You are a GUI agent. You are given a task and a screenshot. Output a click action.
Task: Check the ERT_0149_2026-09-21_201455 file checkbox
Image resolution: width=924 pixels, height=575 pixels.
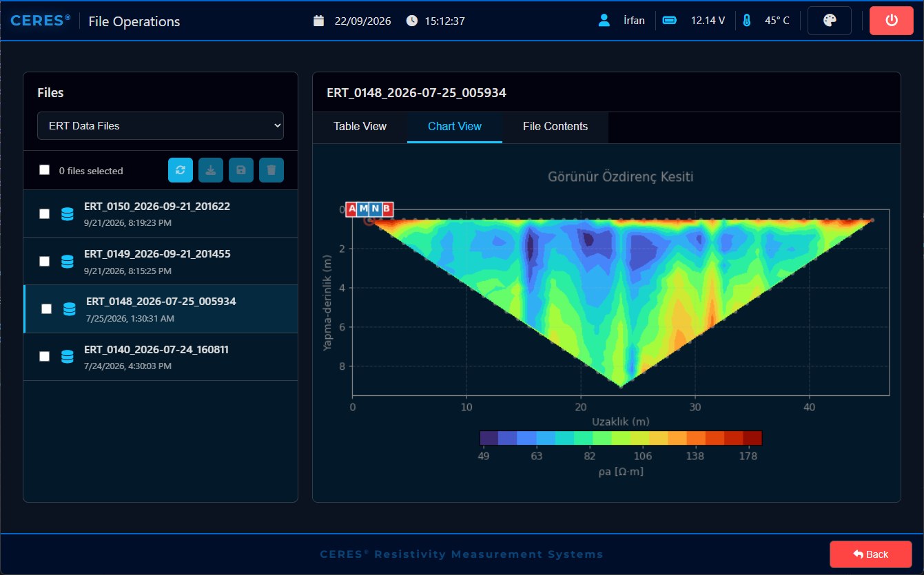(45, 262)
